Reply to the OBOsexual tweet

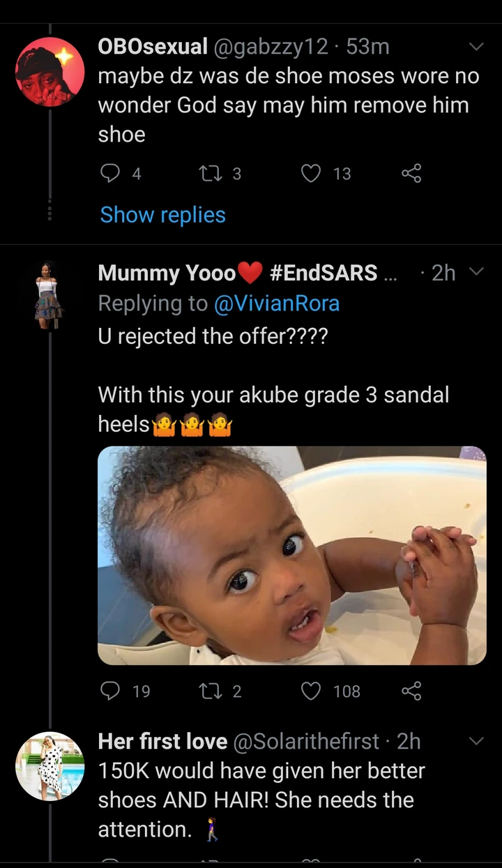coord(110,173)
